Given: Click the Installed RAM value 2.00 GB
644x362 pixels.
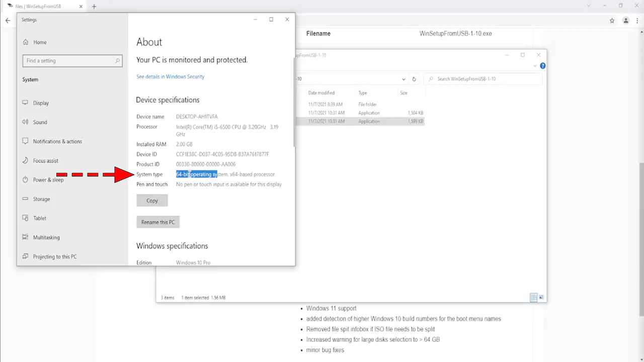Looking at the screenshot, I should point(184,144).
